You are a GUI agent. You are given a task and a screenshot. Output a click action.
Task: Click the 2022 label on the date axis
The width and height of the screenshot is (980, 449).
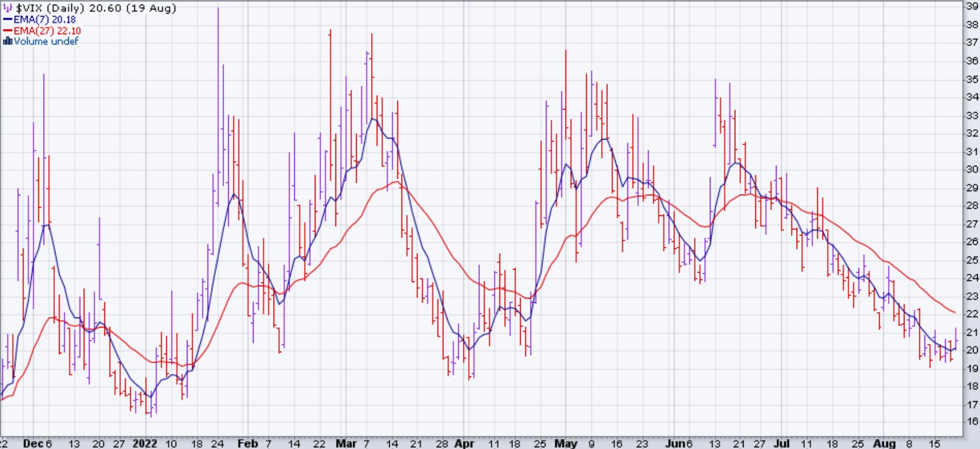point(145,443)
